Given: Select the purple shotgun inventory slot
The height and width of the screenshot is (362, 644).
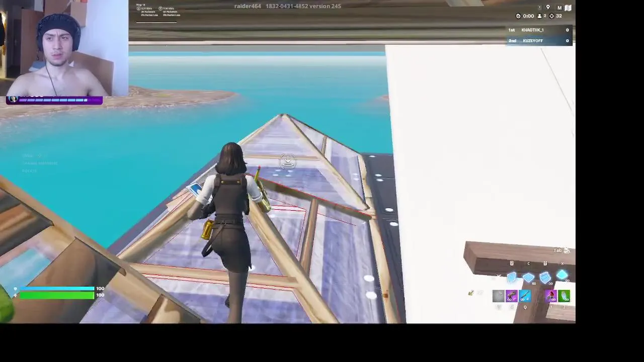Looking at the screenshot, I should click(512, 296).
